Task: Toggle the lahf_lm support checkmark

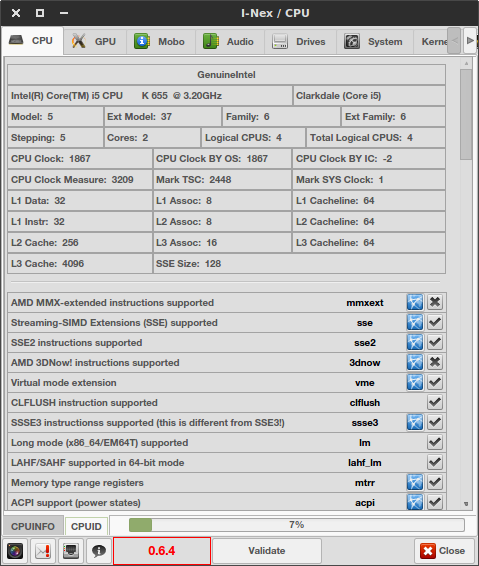Action: tap(435, 462)
